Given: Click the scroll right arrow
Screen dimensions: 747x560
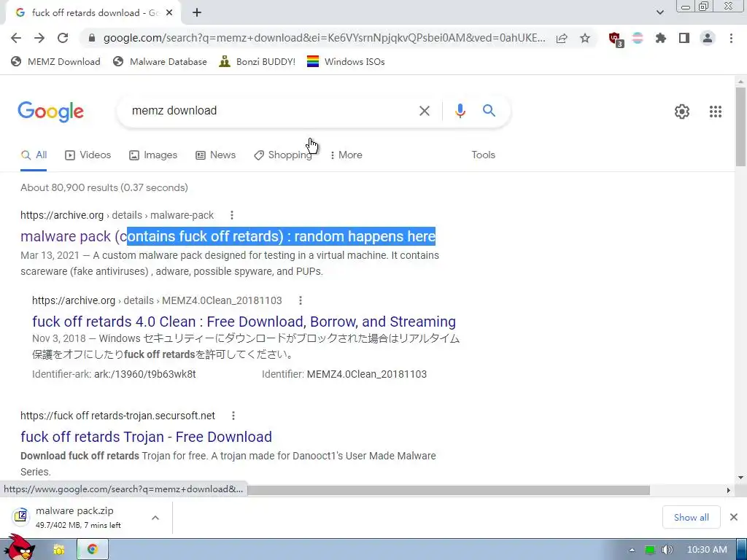Looking at the screenshot, I should click(728, 490).
